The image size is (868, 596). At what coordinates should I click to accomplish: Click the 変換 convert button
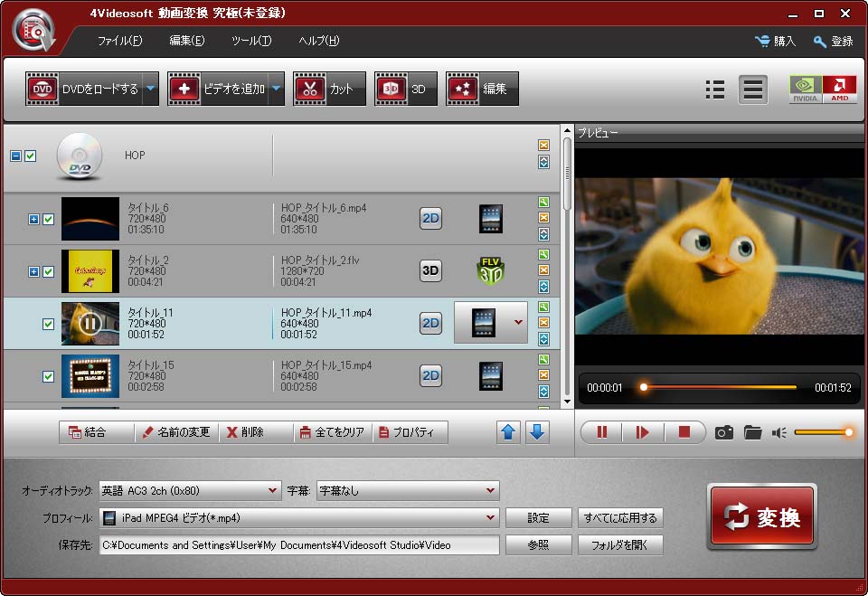point(762,516)
